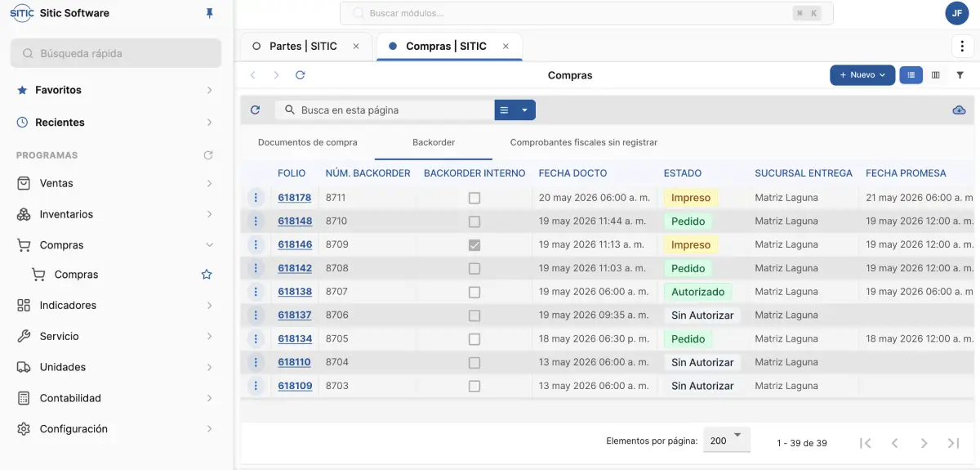The width and height of the screenshot is (980, 470).
Task: Open folio link 618146
Action: (295, 244)
